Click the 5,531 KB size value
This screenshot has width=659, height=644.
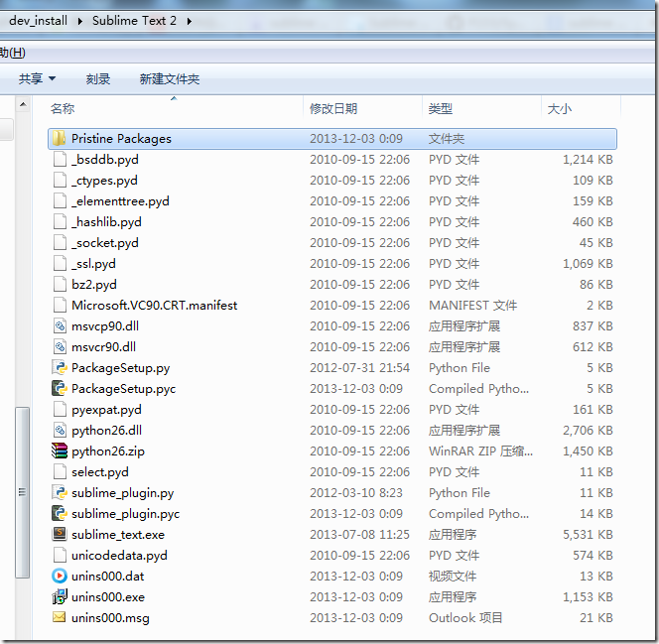point(588,535)
